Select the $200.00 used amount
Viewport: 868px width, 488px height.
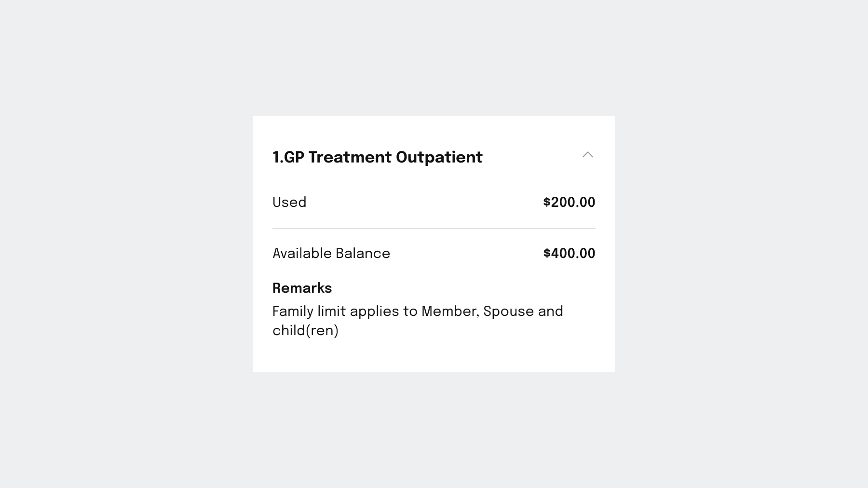pos(569,203)
